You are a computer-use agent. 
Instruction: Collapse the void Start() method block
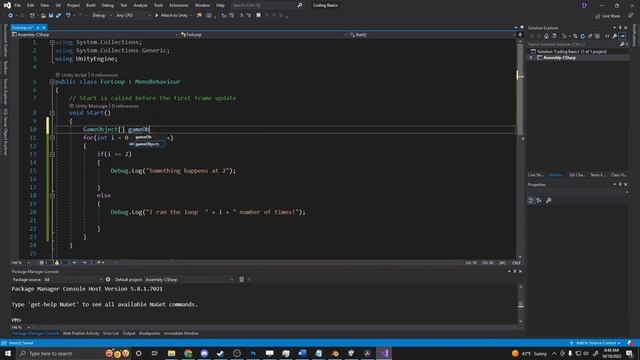[x=52, y=113]
